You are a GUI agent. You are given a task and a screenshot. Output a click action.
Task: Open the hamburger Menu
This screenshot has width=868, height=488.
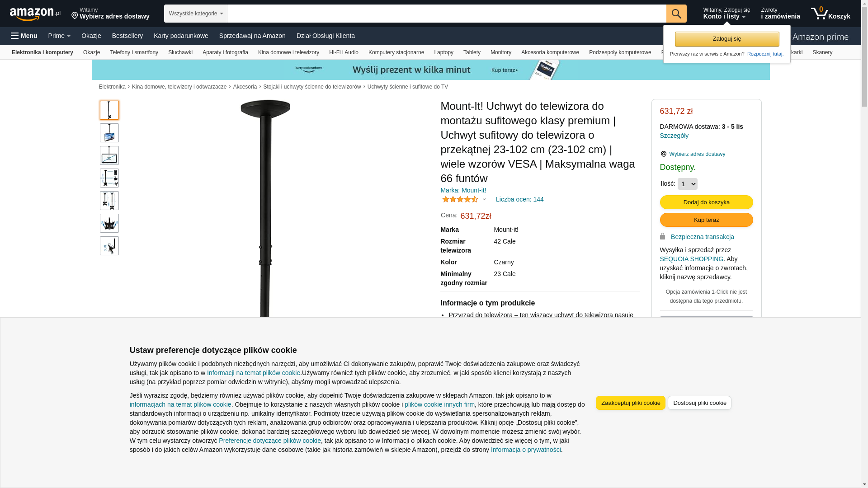pos(24,36)
